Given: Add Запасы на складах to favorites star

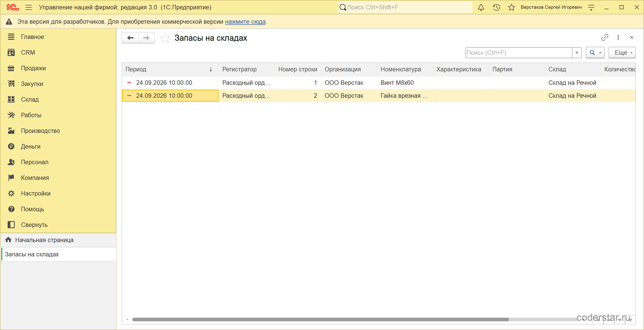Looking at the screenshot, I should (x=165, y=38).
